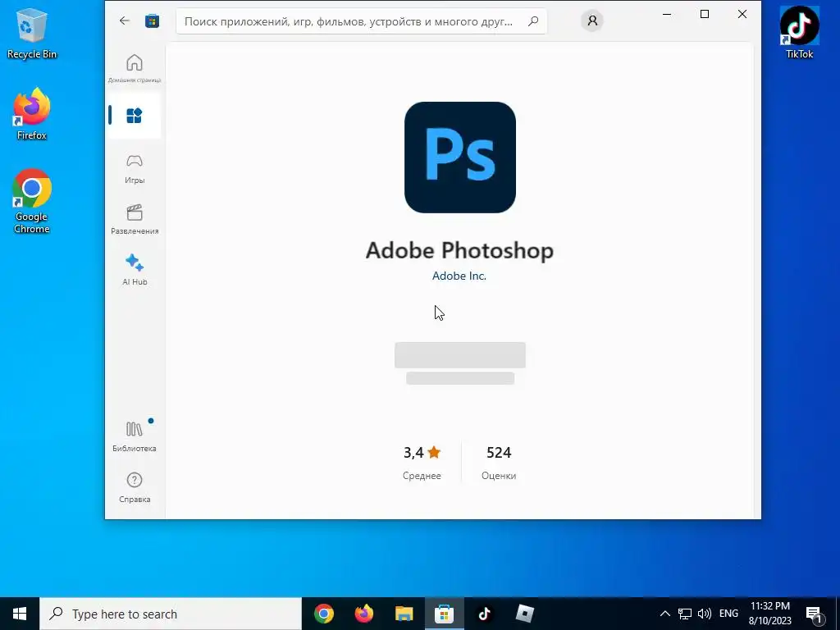Select Firefox desktop shortcut
The height and width of the screenshot is (630, 840).
(32, 114)
